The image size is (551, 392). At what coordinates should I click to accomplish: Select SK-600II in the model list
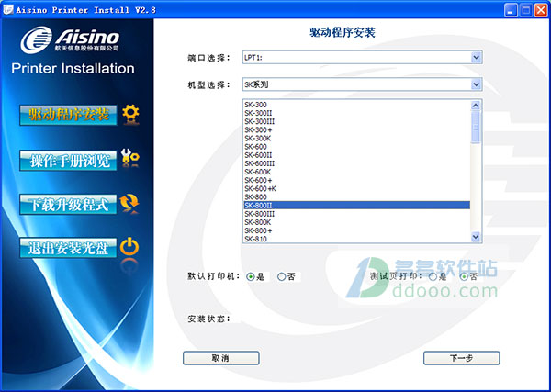[x=356, y=155]
